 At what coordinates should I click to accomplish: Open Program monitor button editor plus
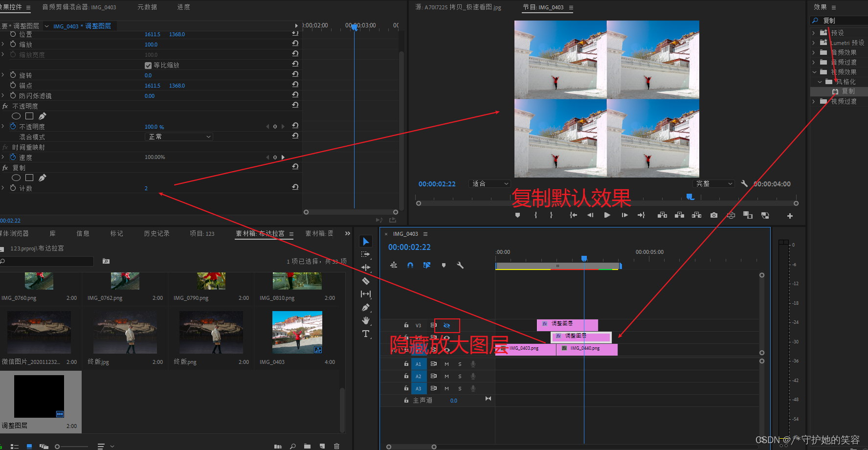(x=790, y=216)
